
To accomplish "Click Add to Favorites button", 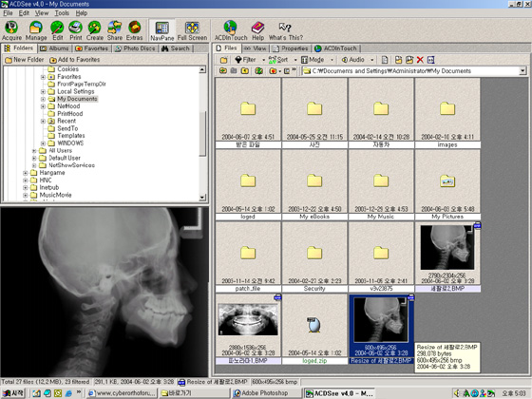I will [x=75, y=60].
